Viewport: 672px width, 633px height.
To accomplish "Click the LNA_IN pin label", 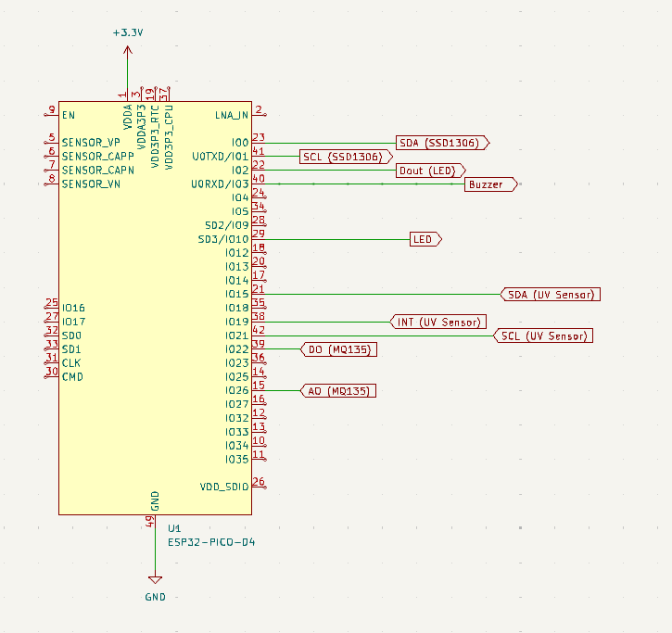I will (x=232, y=115).
